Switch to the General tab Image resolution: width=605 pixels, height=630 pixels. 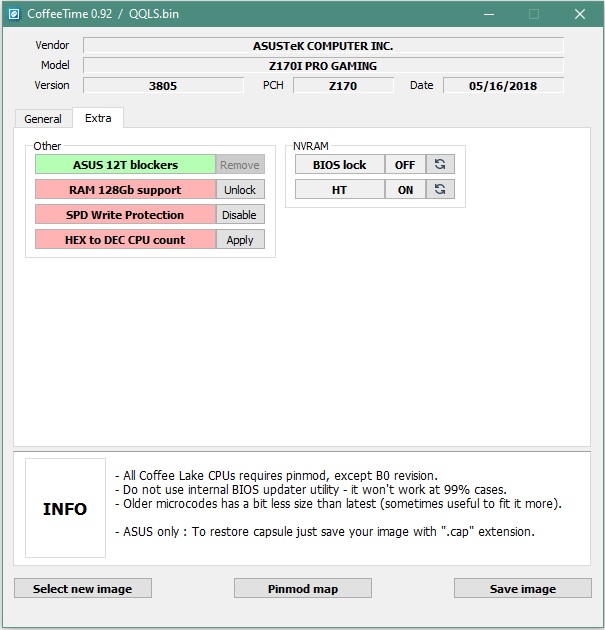point(43,119)
